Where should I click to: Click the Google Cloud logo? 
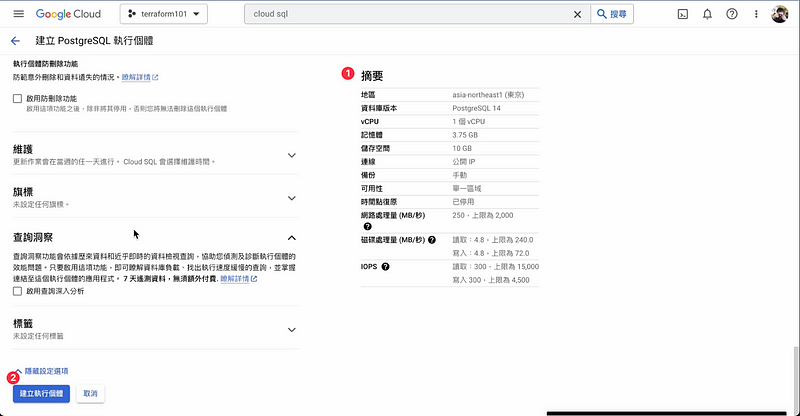coord(68,14)
